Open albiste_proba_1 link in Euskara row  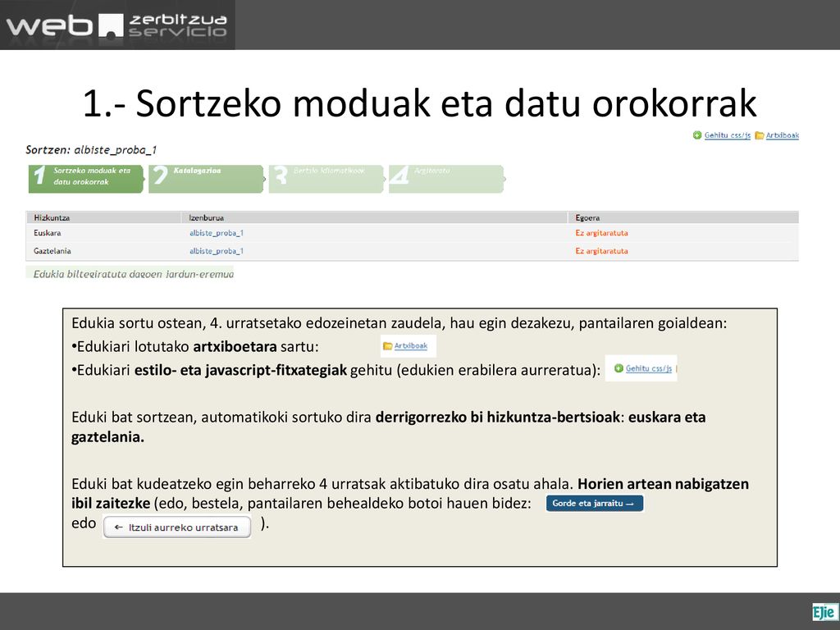coord(217,233)
